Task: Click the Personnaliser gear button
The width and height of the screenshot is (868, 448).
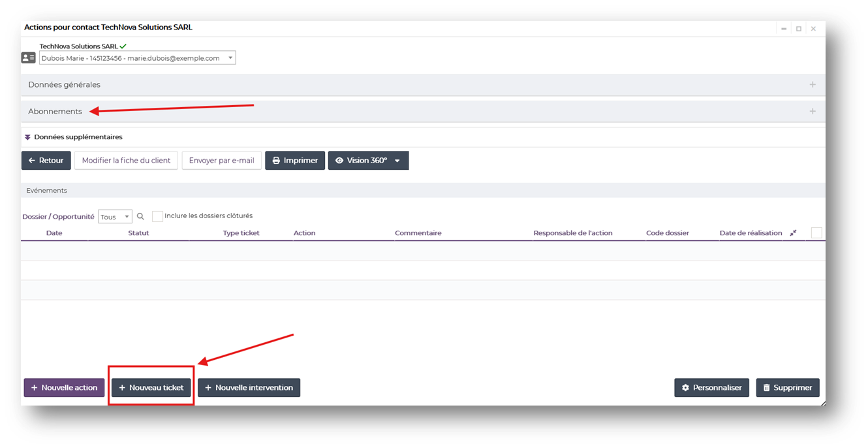Action: pyautogui.click(x=711, y=388)
